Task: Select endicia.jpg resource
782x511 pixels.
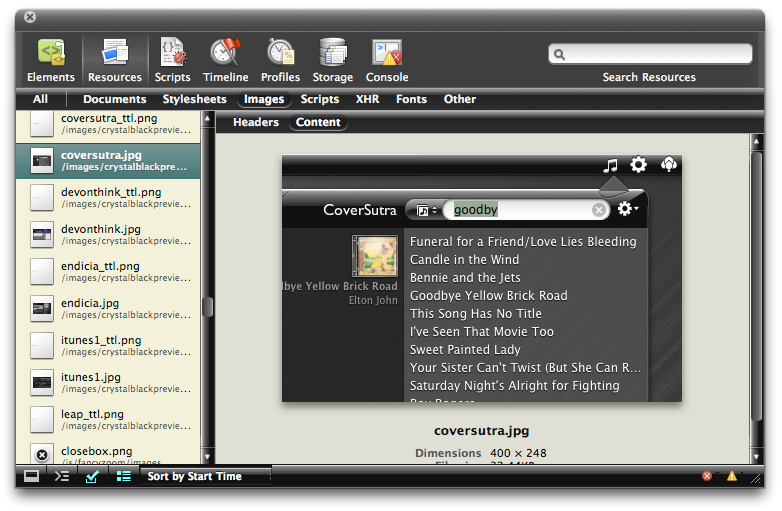Action: (108, 308)
